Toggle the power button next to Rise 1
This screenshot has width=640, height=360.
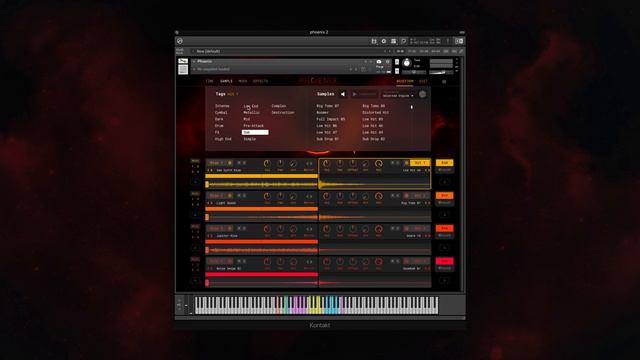[x=230, y=163]
